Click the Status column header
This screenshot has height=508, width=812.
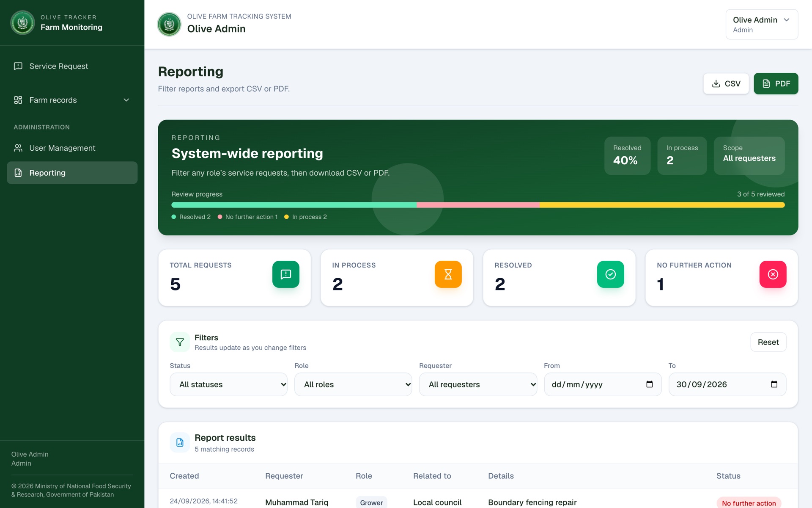[728, 476]
